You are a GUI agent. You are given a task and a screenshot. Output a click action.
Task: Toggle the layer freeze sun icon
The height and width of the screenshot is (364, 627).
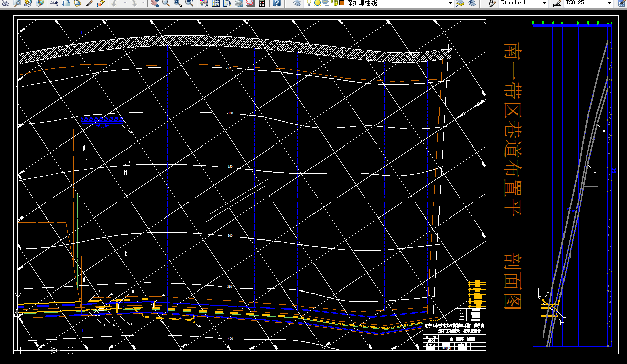click(x=317, y=3)
